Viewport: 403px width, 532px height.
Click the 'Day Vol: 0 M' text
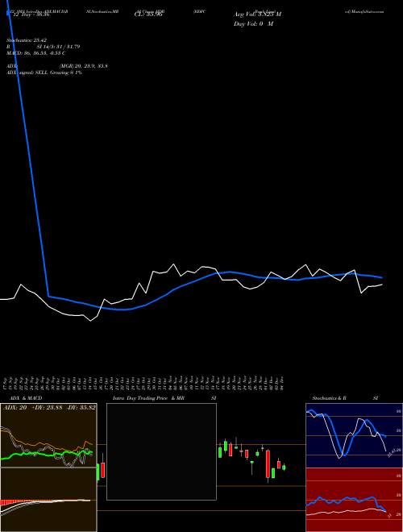[253, 24]
